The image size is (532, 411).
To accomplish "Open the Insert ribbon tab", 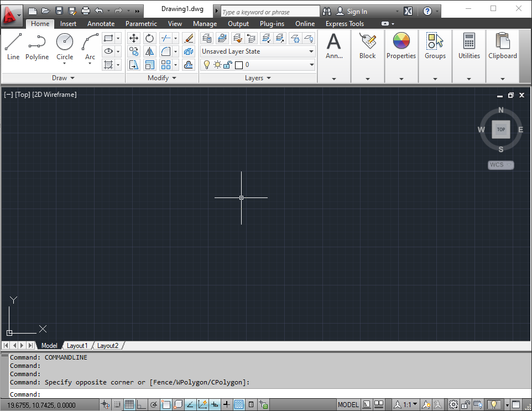I will [68, 24].
